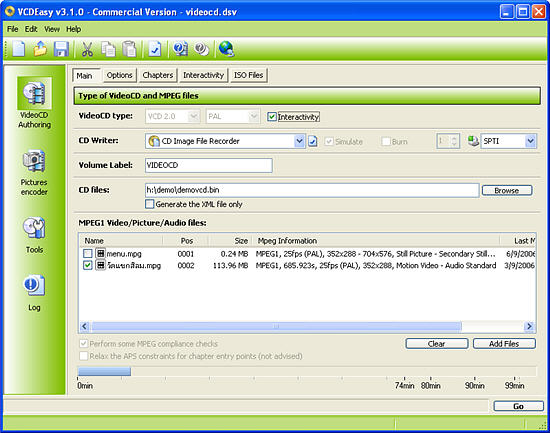Switch to the Interactivity tab
The width and height of the screenshot is (550, 433).
[x=203, y=75]
